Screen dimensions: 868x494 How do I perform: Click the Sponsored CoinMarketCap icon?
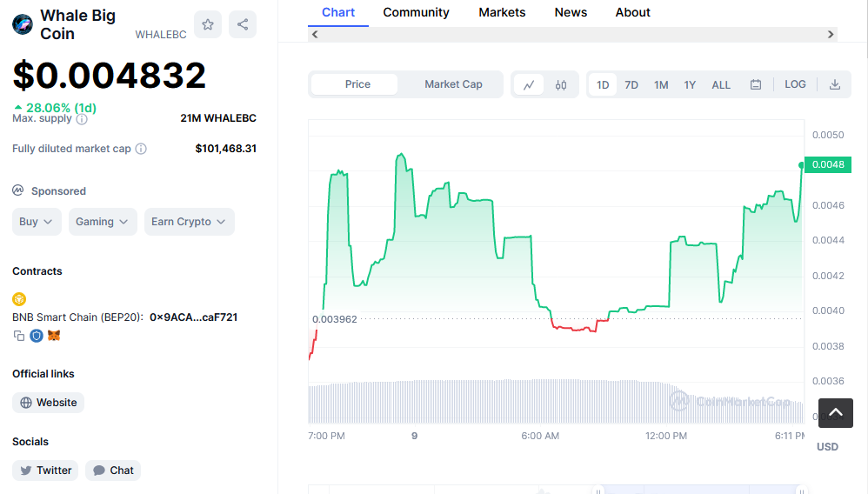pos(18,190)
